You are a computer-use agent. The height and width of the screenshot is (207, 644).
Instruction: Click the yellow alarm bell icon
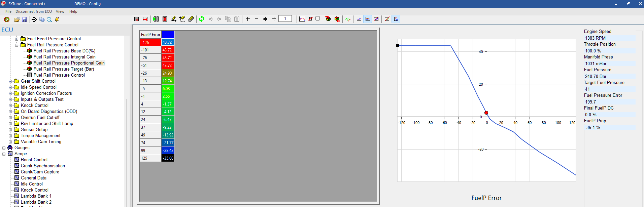point(57,19)
